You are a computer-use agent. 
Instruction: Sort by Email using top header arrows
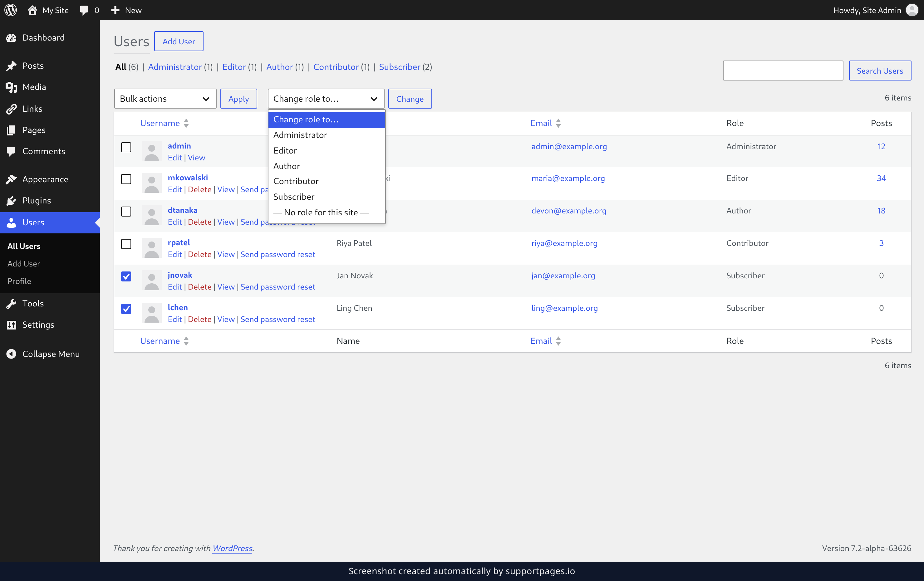[x=558, y=123]
